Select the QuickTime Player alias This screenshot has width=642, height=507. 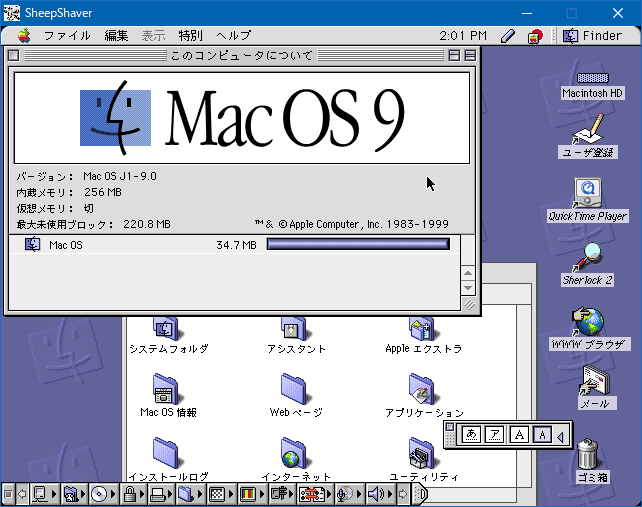(x=588, y=200)
